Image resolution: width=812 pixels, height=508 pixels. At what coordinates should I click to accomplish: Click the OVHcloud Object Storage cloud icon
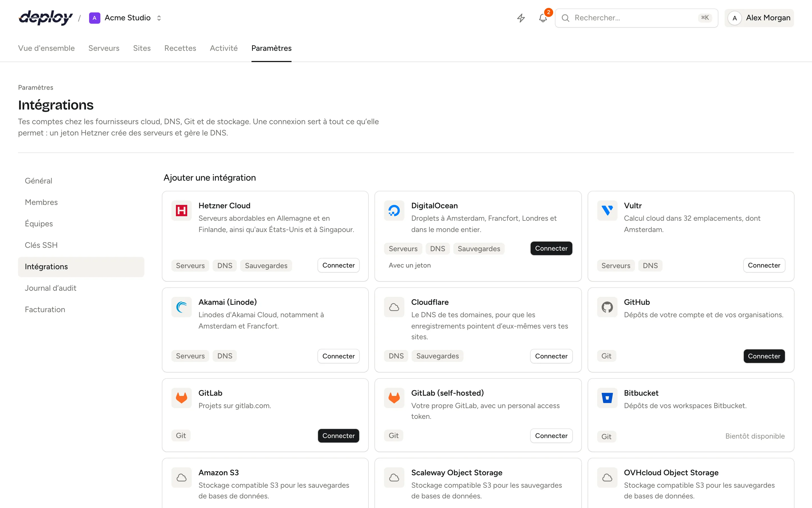pyautogui.click(x=607, y=478)
